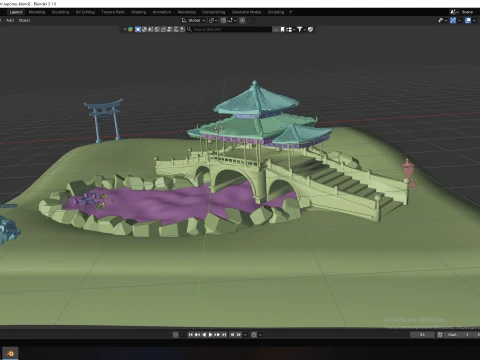The width and height of the screenshot is (480, 360).
Task: Toggle the preview range clock icon
Action: (440, 334)
